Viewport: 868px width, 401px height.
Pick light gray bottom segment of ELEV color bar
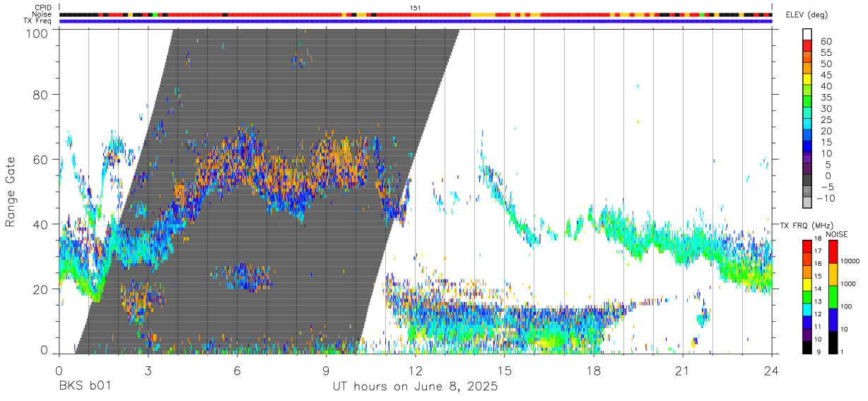[807, 201]
